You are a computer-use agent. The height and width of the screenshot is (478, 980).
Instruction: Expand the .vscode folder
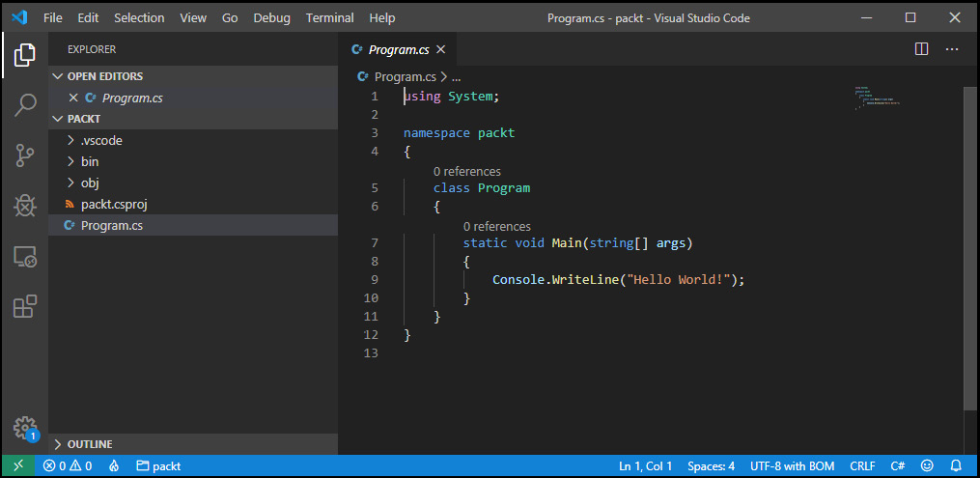click(x=70, y=141)
